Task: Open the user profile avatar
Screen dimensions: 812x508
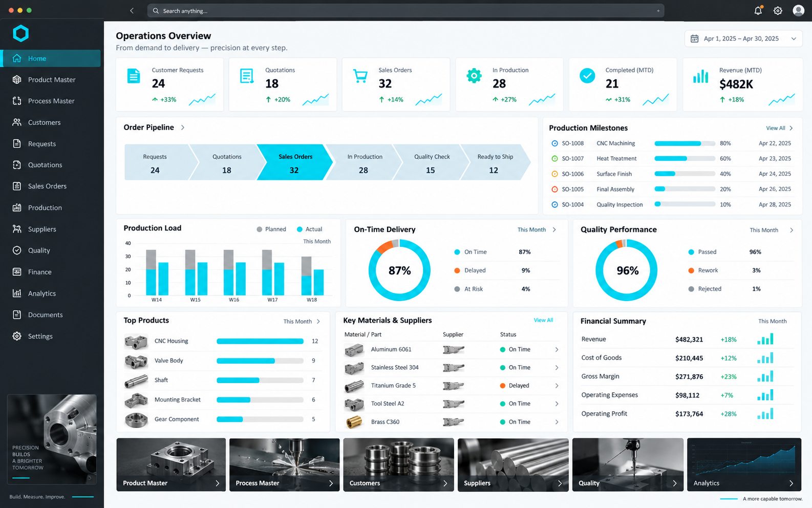Action: (798, 11)
